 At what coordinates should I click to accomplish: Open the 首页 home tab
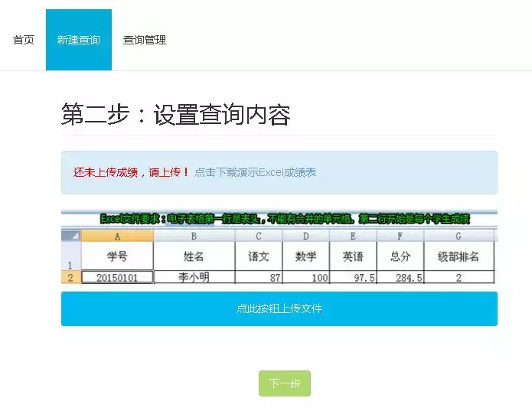[24, 40]
